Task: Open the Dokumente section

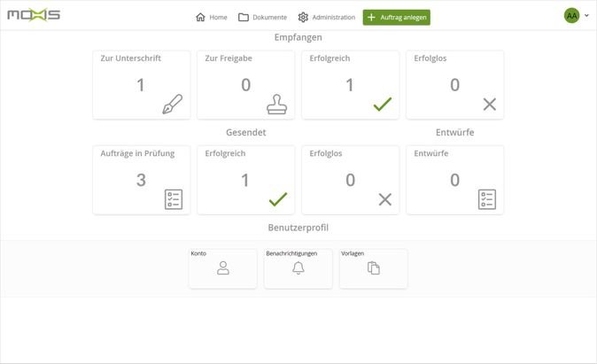Action: 262,17
